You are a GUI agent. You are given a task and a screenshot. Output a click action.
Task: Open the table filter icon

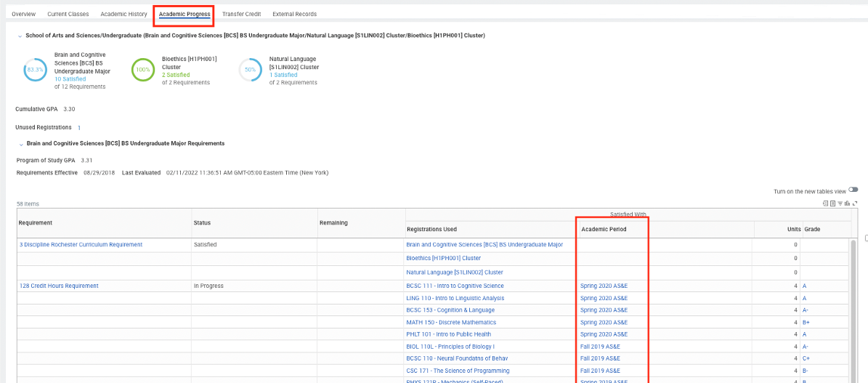(840, 203)
